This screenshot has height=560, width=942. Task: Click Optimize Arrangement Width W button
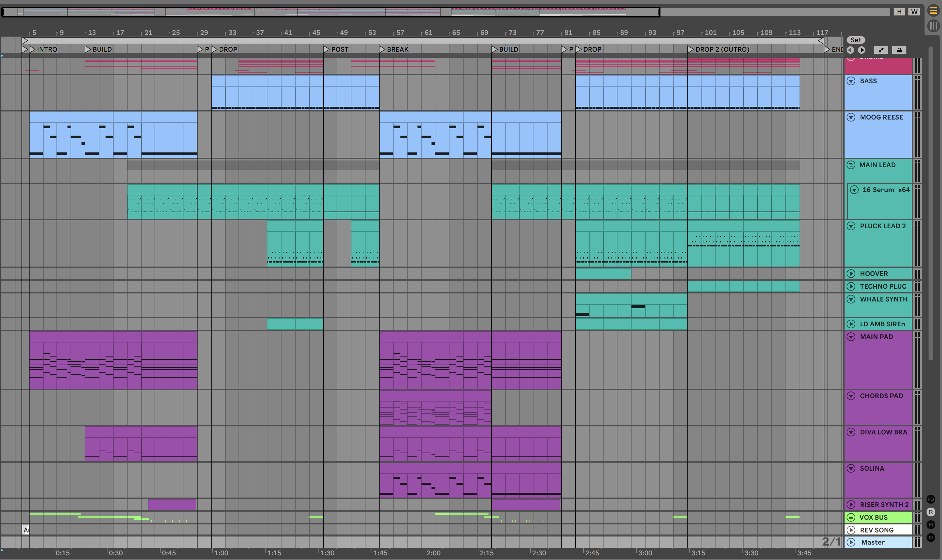click(914, 12)
